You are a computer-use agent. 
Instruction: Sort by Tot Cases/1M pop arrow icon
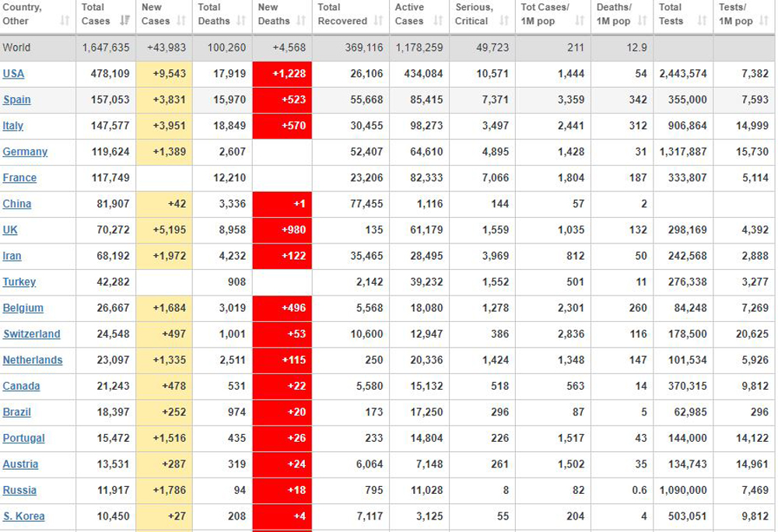click(580, 20)
